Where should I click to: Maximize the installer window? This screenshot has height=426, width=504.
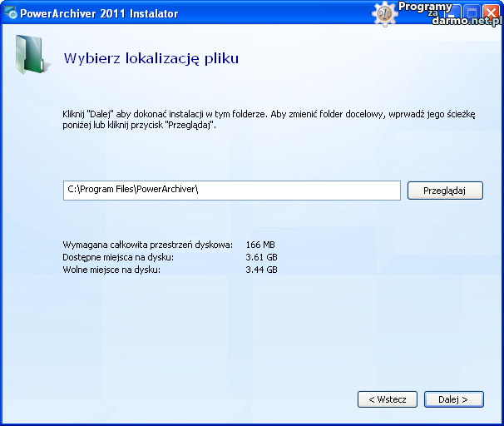coord(471,13)
